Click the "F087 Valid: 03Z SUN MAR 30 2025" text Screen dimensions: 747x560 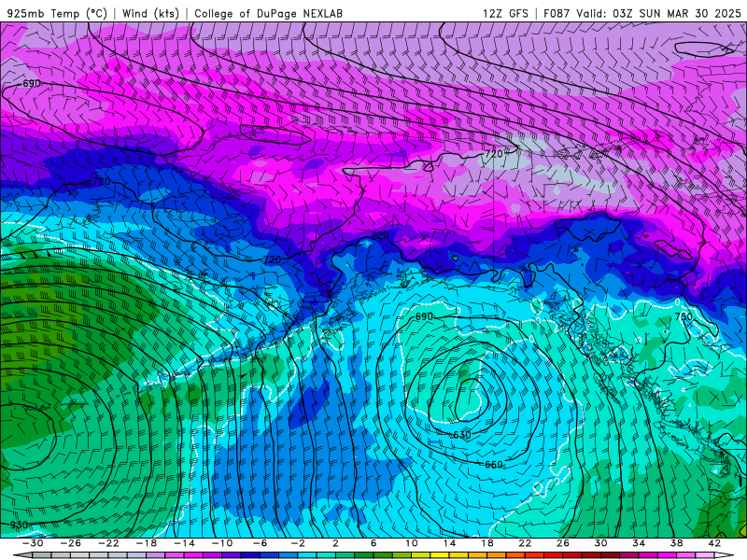point(642,13)
